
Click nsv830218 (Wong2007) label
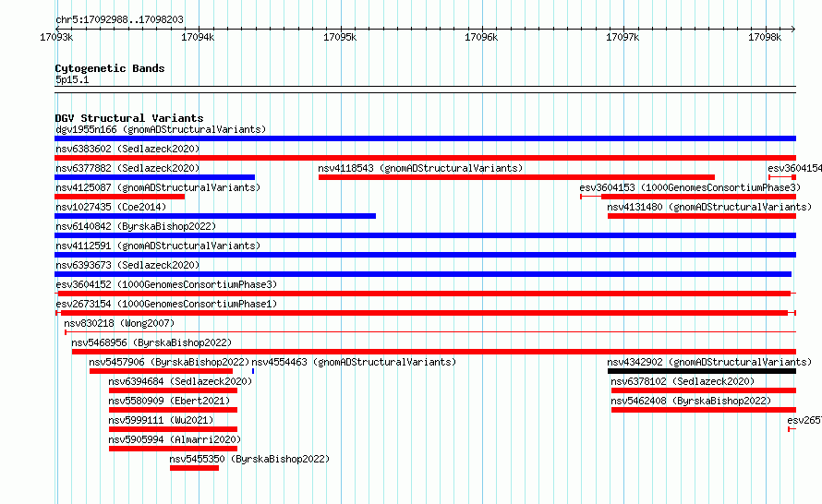tap(119, 323)
